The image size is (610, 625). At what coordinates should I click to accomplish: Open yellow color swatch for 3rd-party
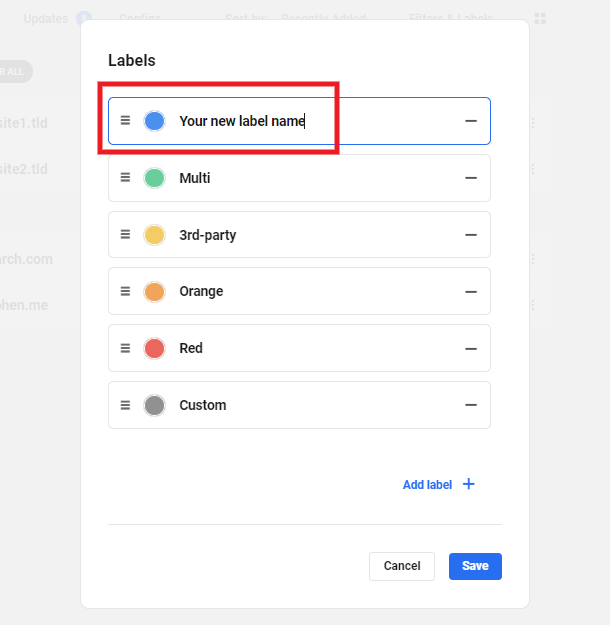pos(154,235)
